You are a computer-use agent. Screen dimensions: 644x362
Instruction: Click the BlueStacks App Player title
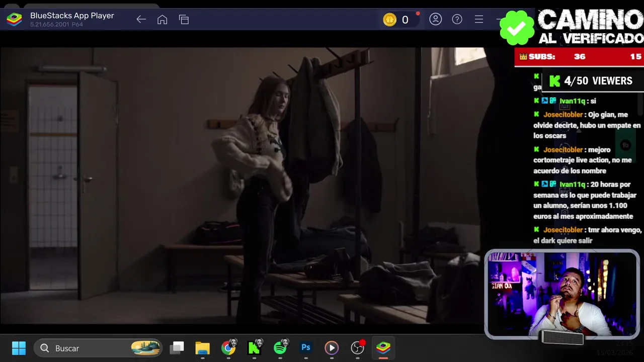point(72,16)
